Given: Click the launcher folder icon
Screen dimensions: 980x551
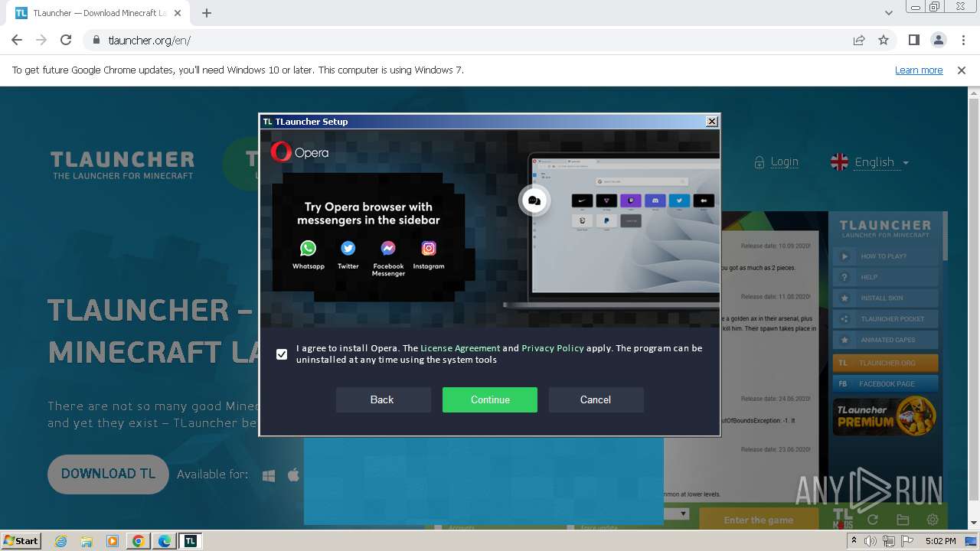Looking at the screenshot, I should [x=903, y=520].
